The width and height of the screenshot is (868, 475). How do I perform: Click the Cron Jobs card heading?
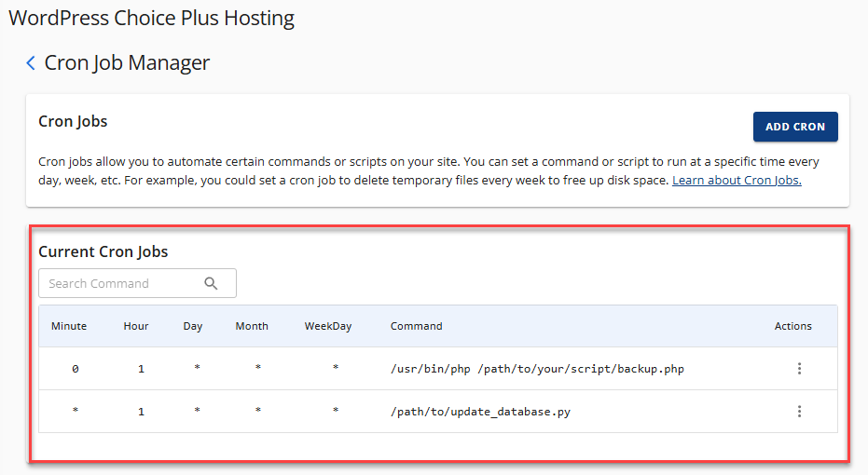[73, 121]
